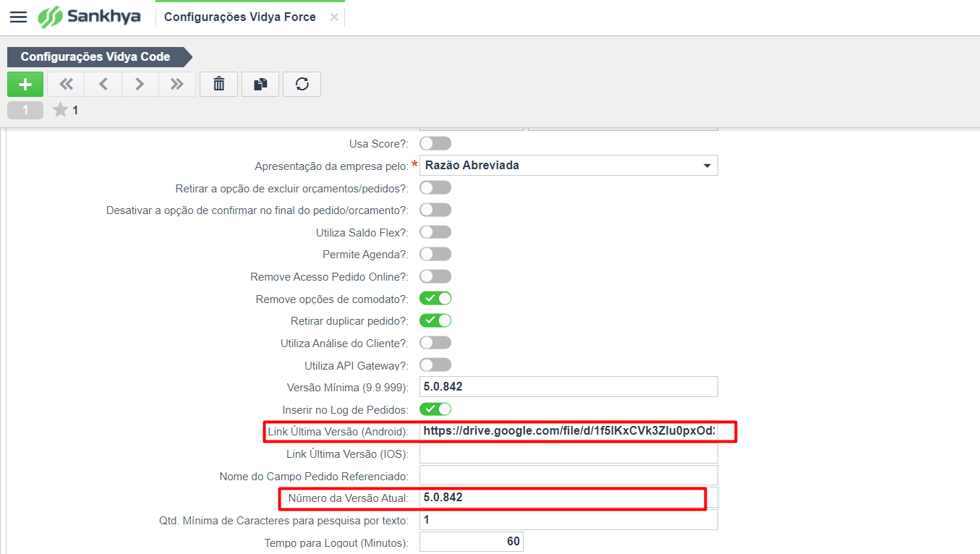The image size is (980, 554).
Task: Enable the Utiliza API Gateway switch
Action: click(435, 365)
